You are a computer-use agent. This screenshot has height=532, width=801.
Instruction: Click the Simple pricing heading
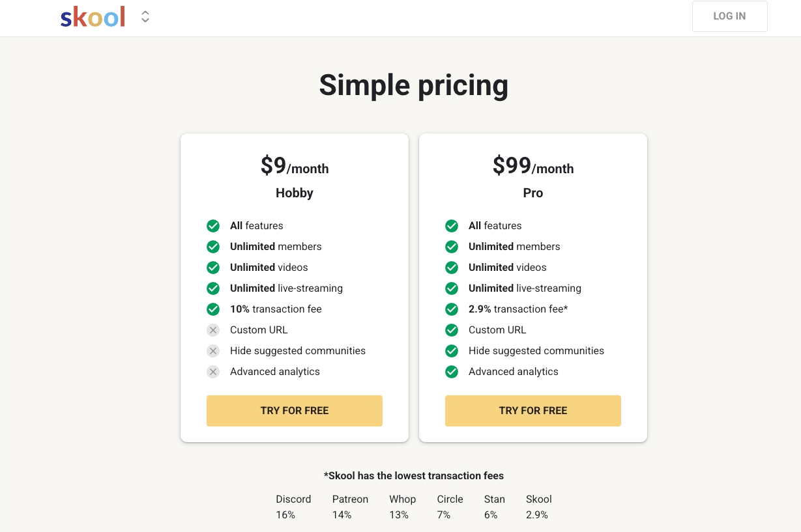coord(413,85)
